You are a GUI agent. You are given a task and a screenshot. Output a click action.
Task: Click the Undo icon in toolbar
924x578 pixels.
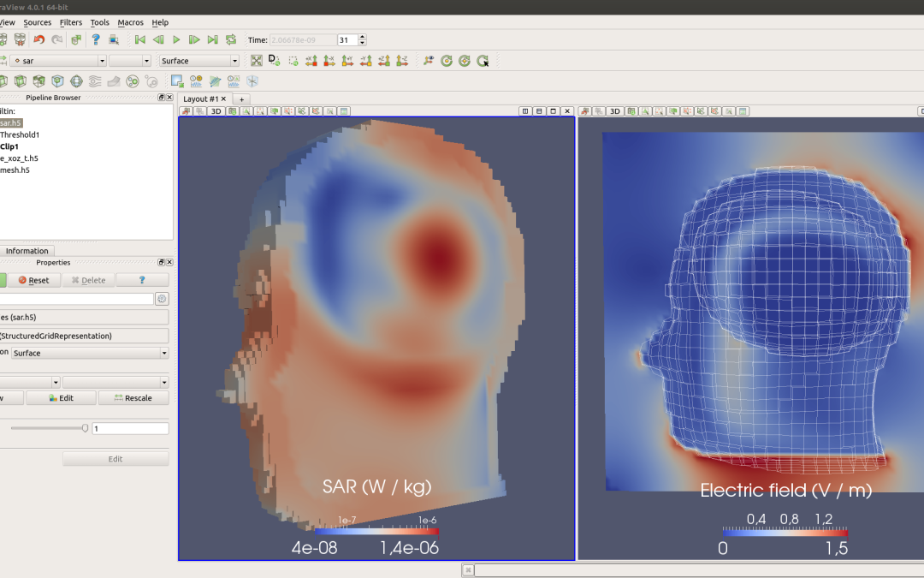[38, 40]
